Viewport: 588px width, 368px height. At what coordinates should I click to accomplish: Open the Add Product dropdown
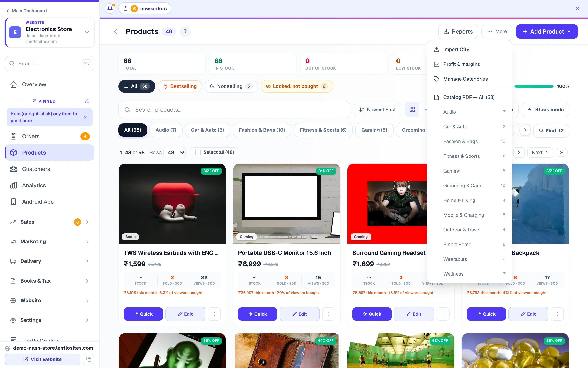pos(547,31)
